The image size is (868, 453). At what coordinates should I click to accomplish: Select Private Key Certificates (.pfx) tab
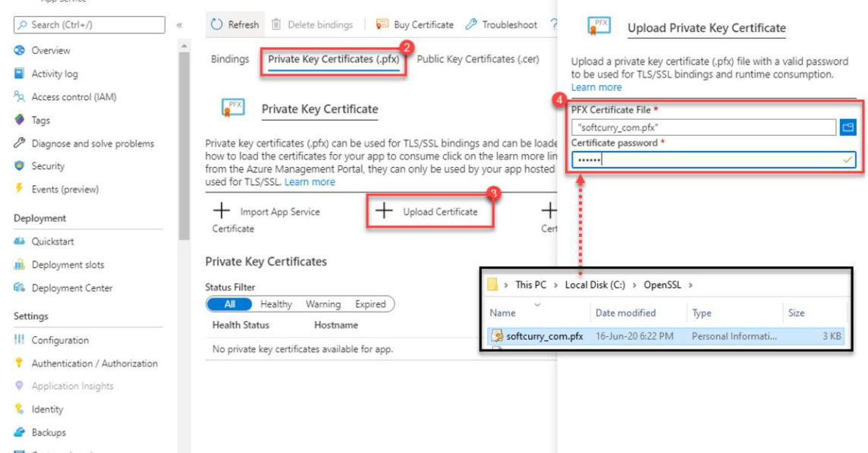[x=333, y=59]
